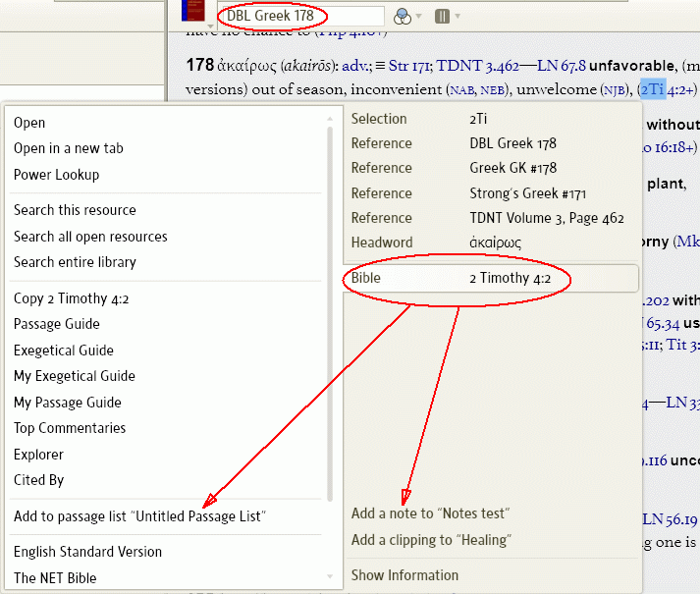The width and height of the screenshot is (700, 594).
Task: Open the Str 171 link
Action: [x=409, y=66]
